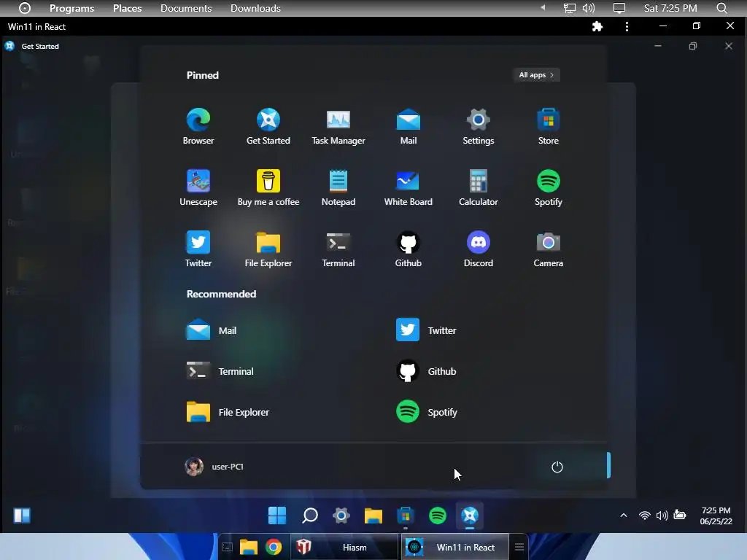Viewport: 747px width, 560px height.
Task: Open Notepad from pinned apps
Action: (338, 187)
